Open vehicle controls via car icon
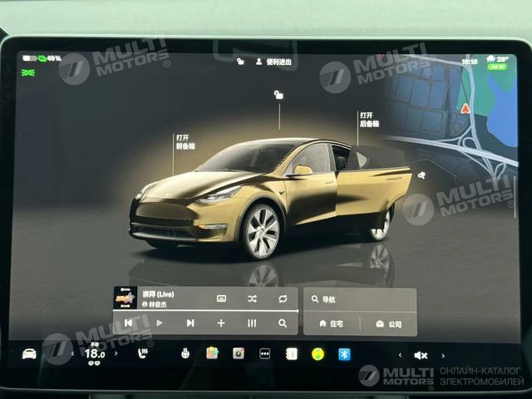This screenshot has height=399, width=532. pos(29,353)
